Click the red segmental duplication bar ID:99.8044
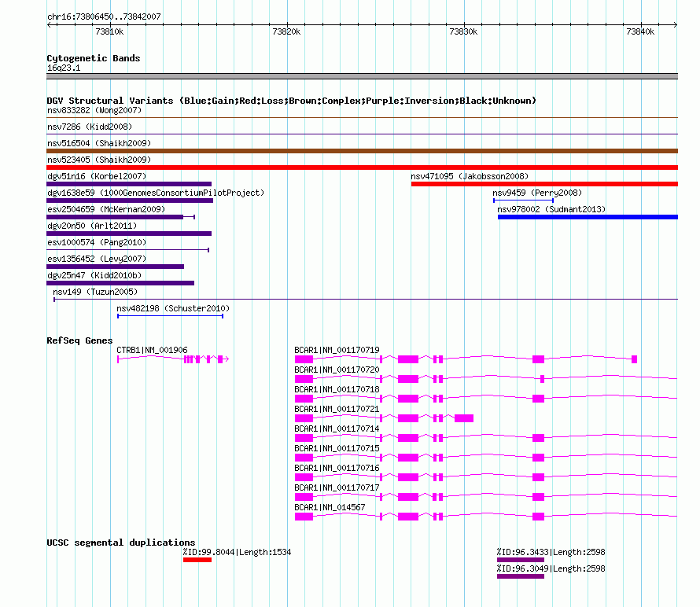This screenshot has width=700, height=607. click(197, 560)
